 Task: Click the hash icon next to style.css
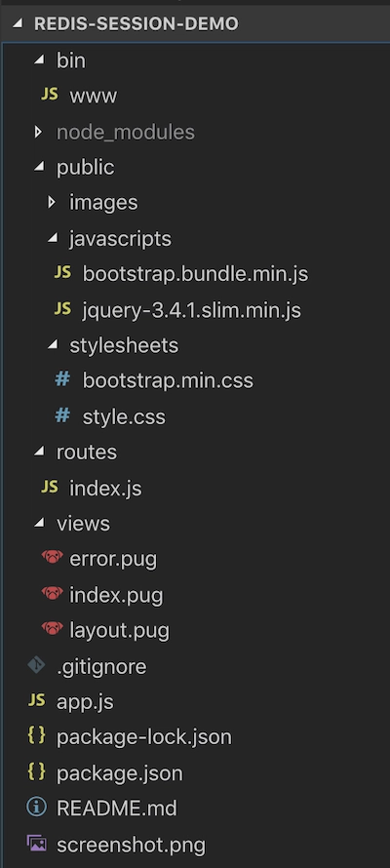click(x=62, y=415)
